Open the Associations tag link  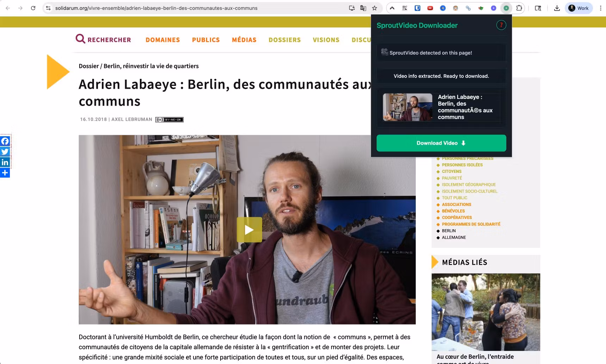pyautogui.click(x=456, y=205)
